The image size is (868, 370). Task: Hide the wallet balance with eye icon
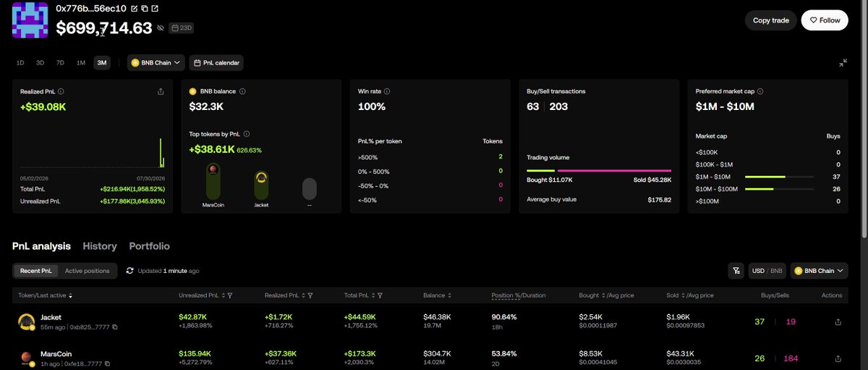161,28
